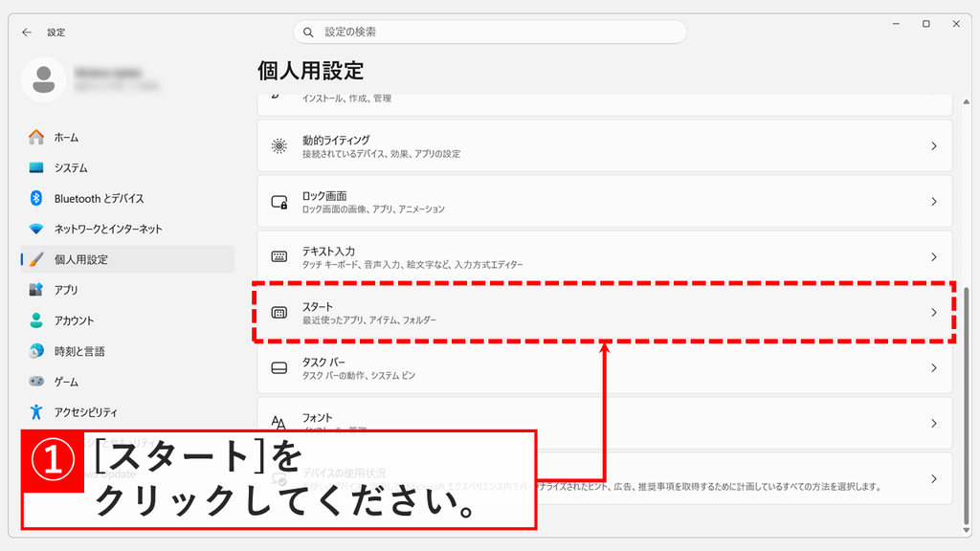Click the 個人用設定 page heading

coord(311,71)
